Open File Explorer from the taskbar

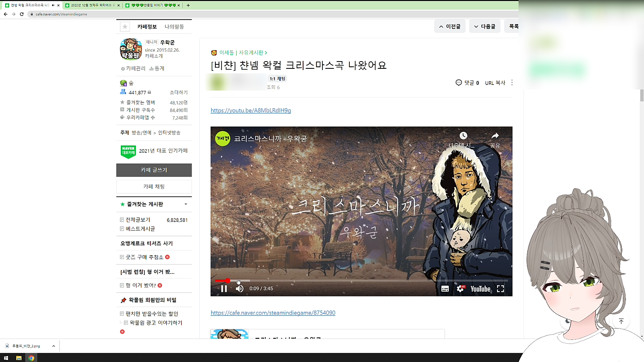pyautogui.click(x=19, y=358)
